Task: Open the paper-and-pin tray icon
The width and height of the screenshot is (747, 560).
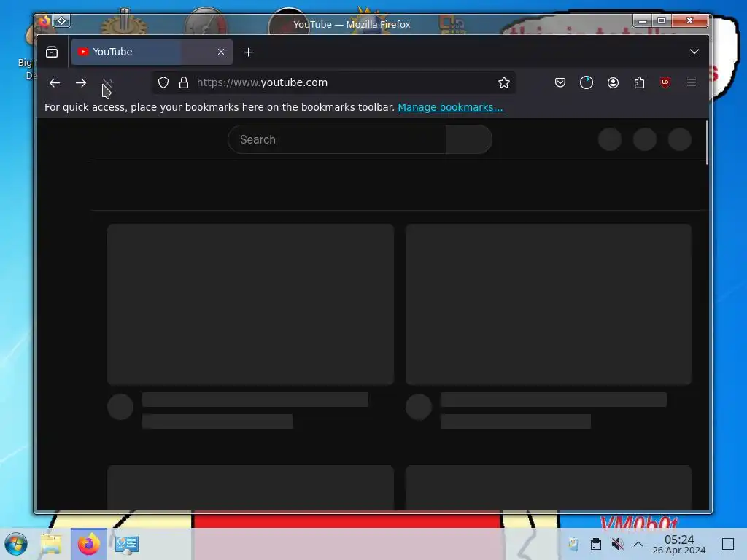Action: [574, 544]
